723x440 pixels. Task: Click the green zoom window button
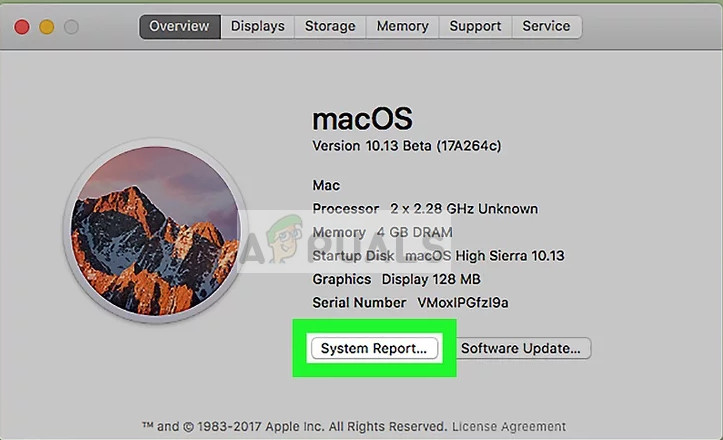click(71, 27)
